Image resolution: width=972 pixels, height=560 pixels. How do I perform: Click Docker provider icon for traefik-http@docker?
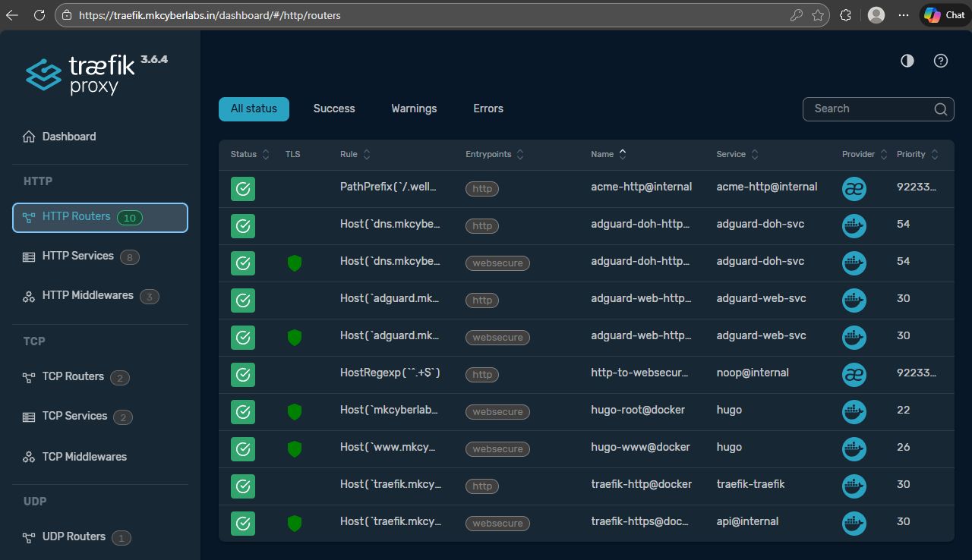coord(854,486)
